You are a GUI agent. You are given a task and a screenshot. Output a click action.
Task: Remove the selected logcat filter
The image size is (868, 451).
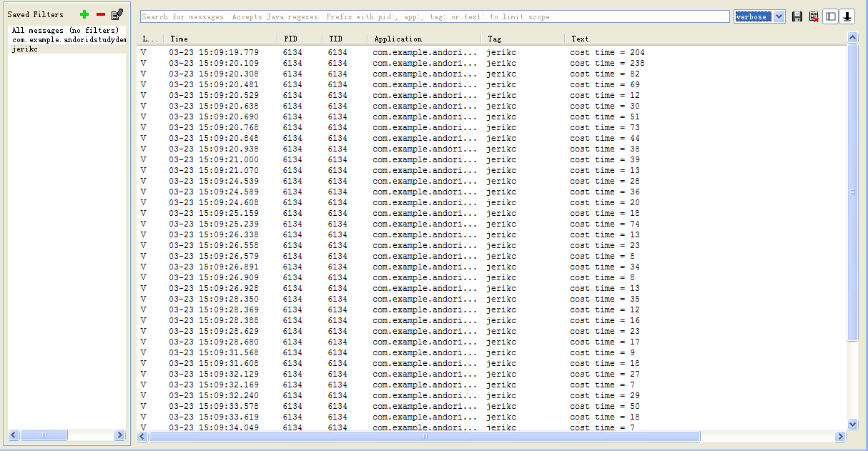(x=101, y=14)
